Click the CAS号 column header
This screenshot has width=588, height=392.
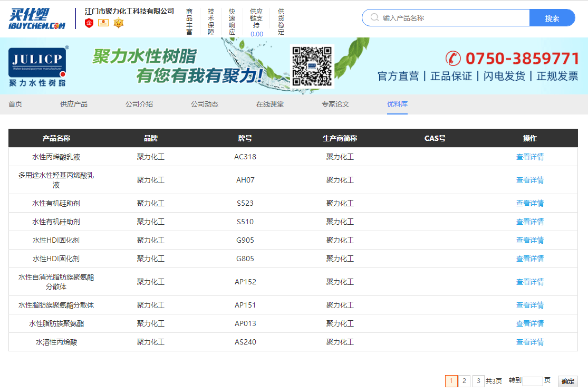point(435,138)
